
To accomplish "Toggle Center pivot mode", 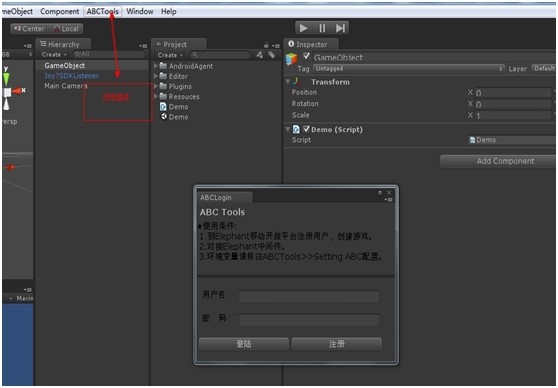I will click(29, 29).
